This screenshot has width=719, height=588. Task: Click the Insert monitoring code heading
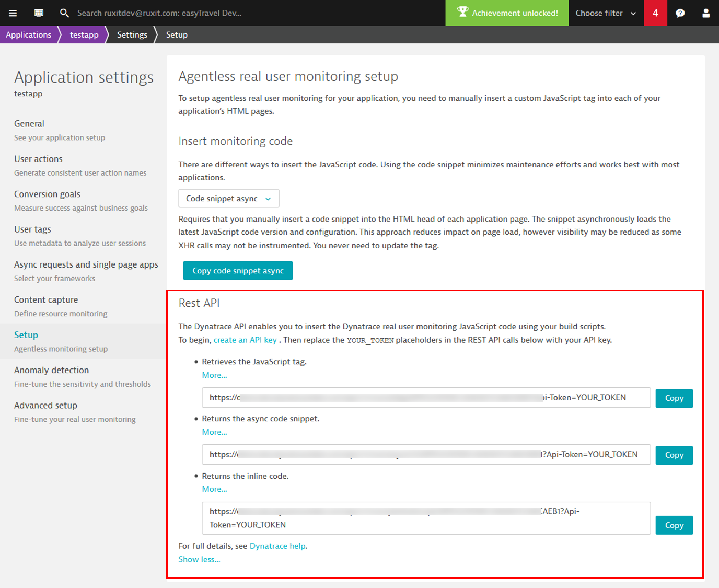pos(236,141)
